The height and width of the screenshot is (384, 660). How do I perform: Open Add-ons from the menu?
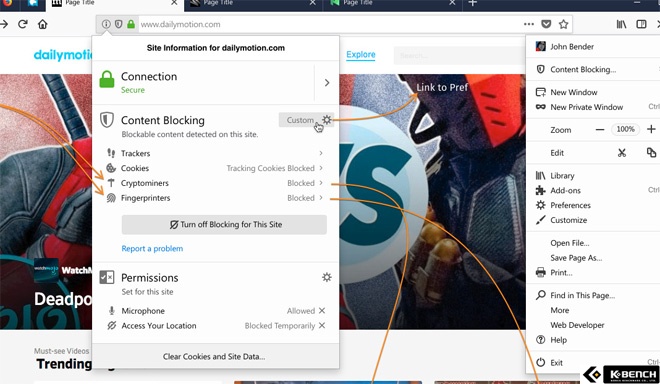(593, 190)
